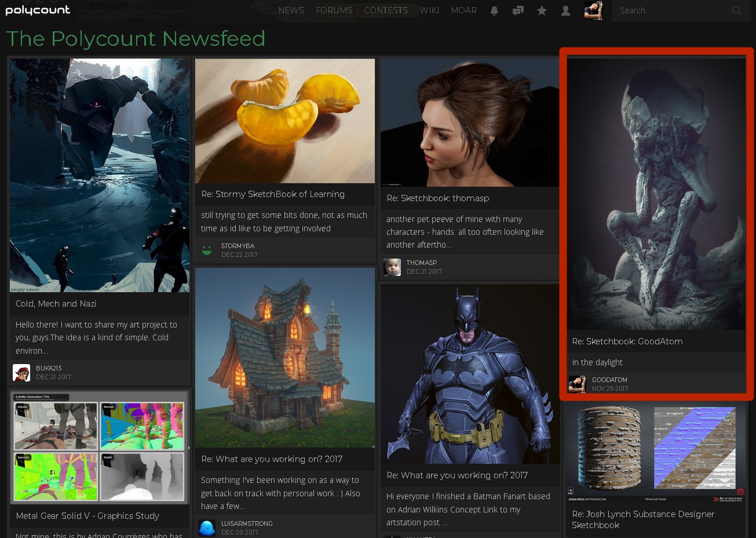Click the "DEC 21 2017" date under BUKA215
The image size is (756, 538).
pyautogui.click(x=53, y=377)
